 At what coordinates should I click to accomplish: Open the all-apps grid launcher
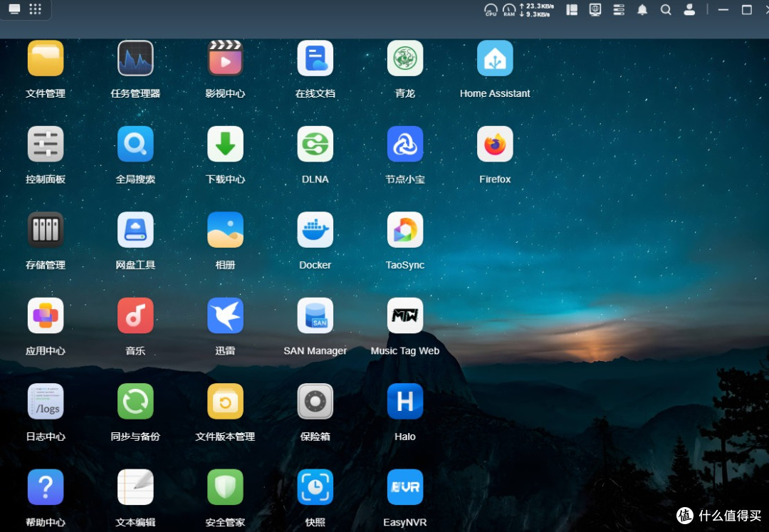click(36, 9)
